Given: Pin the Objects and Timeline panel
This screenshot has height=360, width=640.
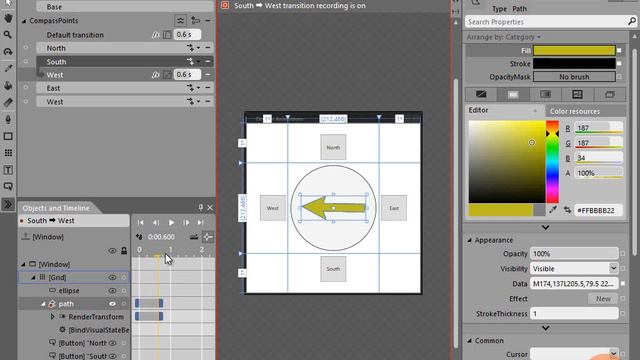Looking at the screenshot, I should pyautogui.click(x=200, y=208).
